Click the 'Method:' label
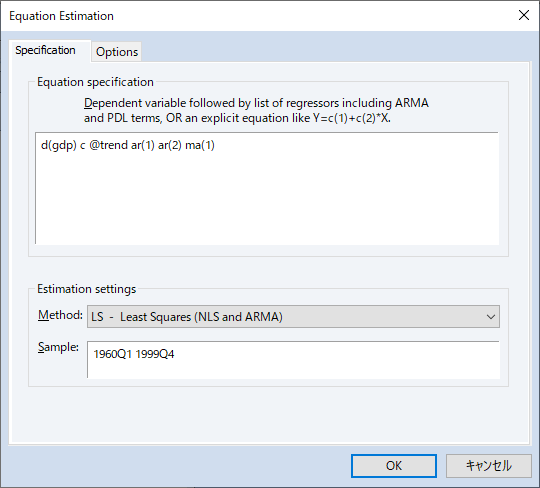The height and width of the screenshot is (488, 540). (60, 315)
